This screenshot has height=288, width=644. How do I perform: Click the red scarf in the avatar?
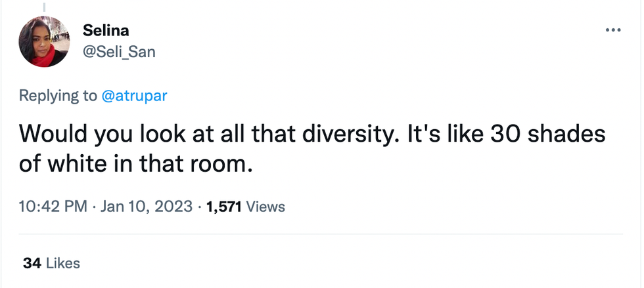(45, 60)
